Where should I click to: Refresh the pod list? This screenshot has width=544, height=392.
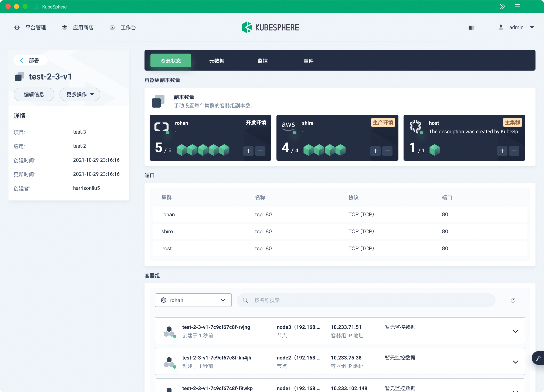[x=513, y=300]
